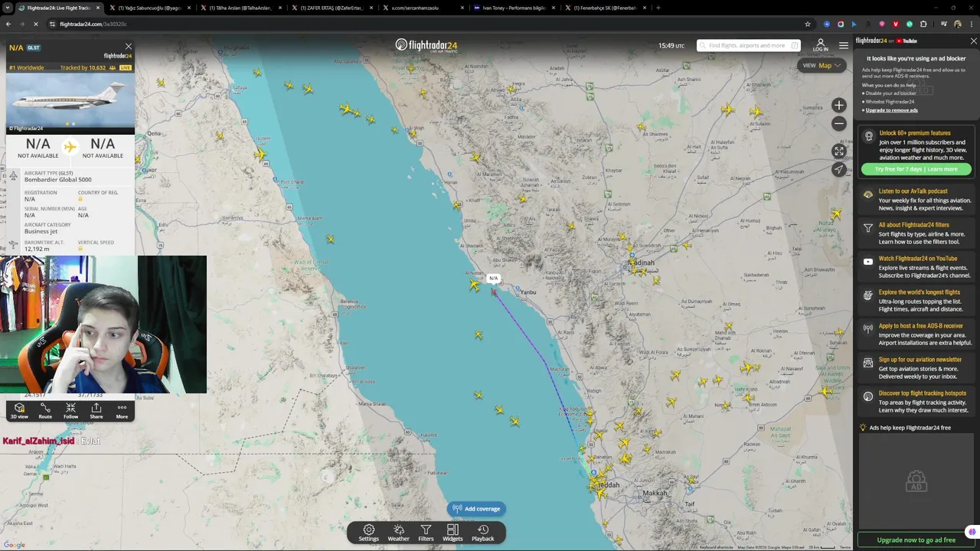This screenshot has width=980, height=551.
Task: Bookmark page with star icon
Action: coord(807,24)
